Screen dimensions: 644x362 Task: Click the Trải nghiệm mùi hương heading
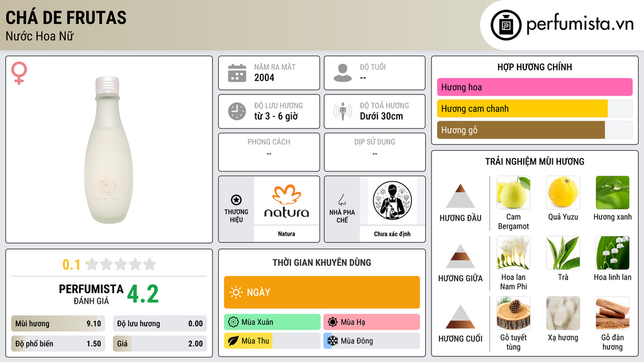click(535, 162)
